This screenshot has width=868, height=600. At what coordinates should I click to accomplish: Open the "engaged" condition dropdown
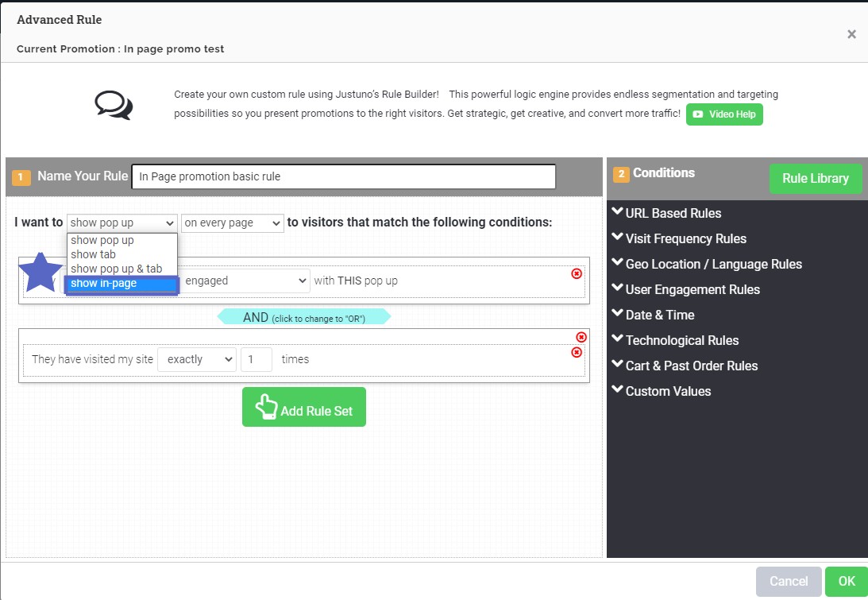[245, 281]
